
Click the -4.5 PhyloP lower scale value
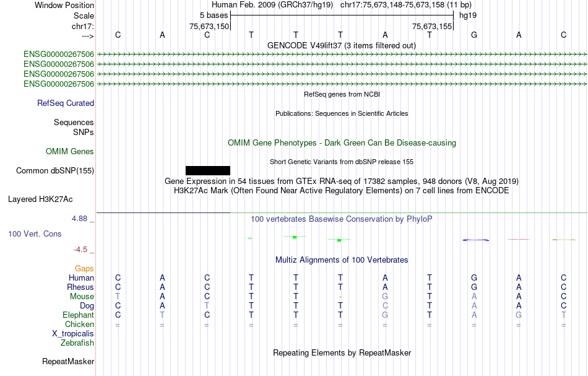80,250
